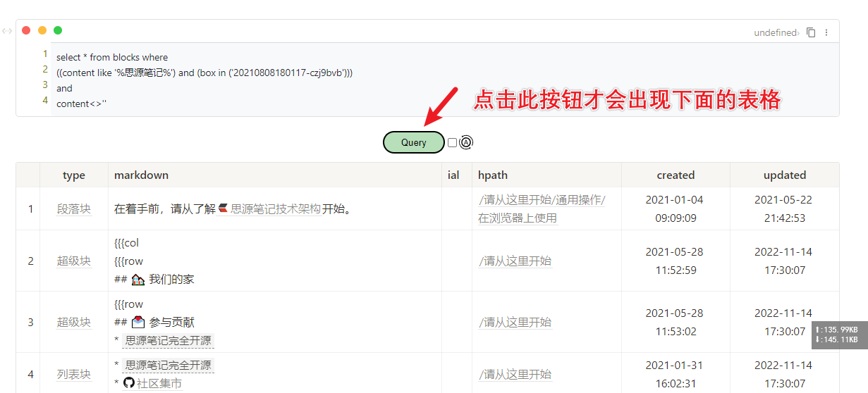The width and height of the screenshot is (868, 393).
Task: Click the type column header
Action: [x=74, y=175]
